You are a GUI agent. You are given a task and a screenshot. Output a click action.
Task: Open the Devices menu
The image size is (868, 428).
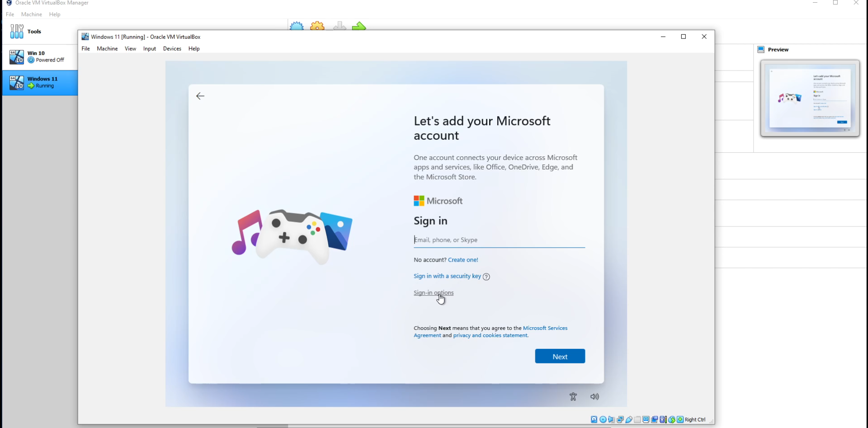click(172, 49)
